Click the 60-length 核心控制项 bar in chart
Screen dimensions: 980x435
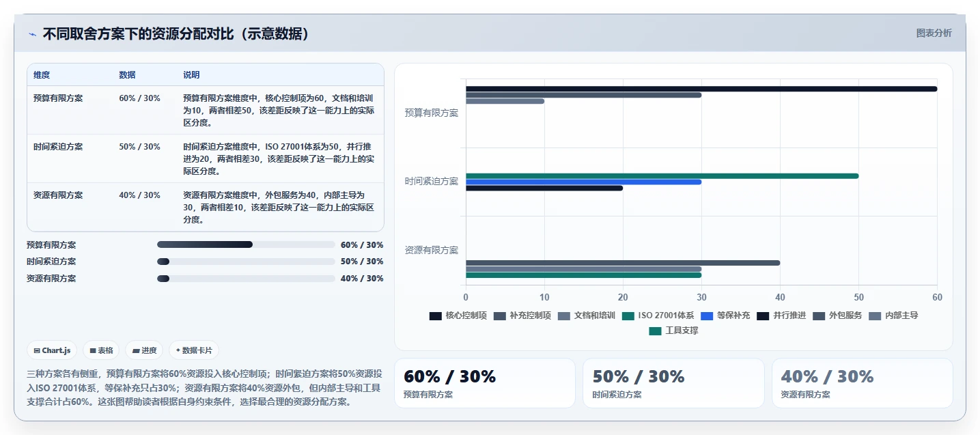[701, 89]
